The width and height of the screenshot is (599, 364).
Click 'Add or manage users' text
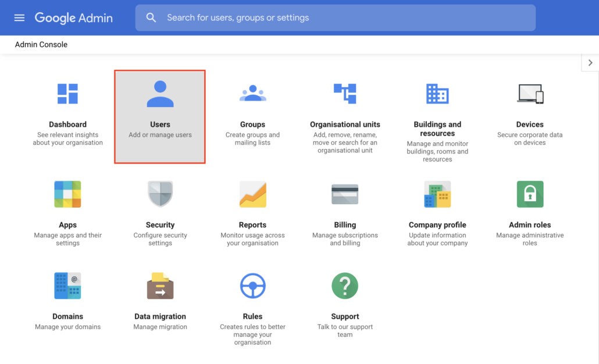click(x=160, y=135)
